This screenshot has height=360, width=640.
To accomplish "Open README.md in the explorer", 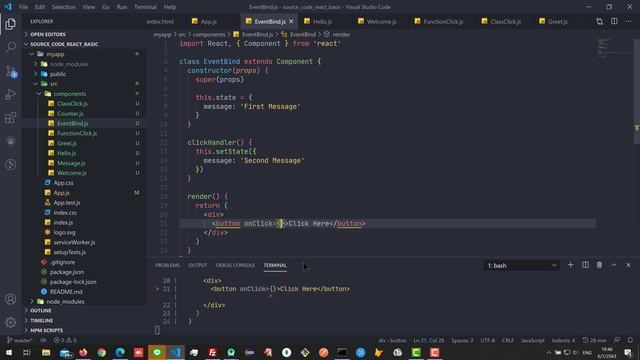I will [x=66, y=291].
